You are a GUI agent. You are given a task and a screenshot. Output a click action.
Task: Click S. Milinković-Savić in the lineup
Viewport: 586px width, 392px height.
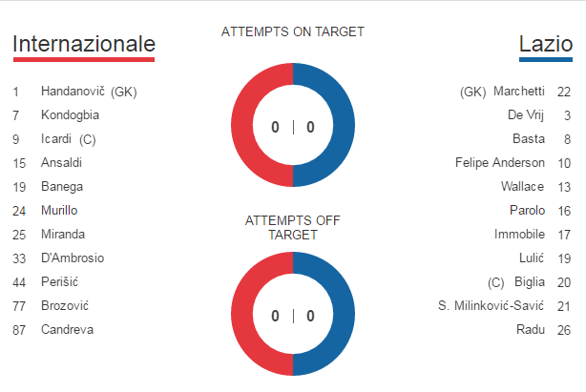[492, 306]
